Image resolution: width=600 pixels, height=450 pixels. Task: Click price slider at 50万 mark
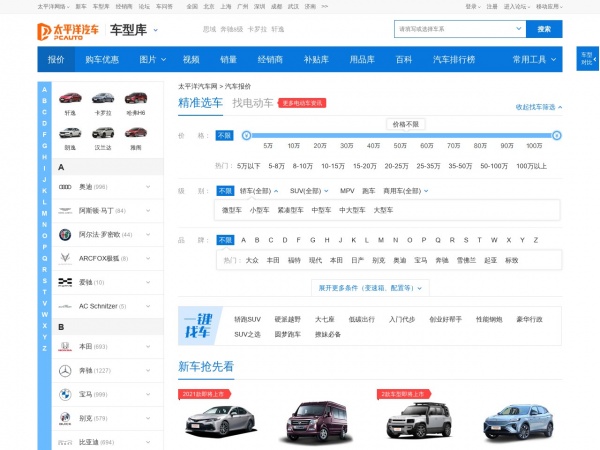(x=400, y=135)
